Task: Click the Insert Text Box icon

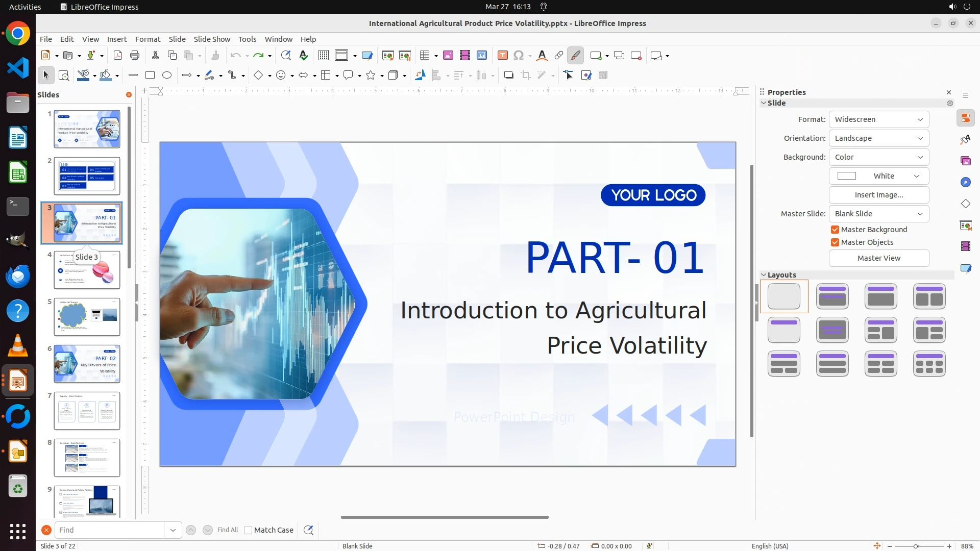Action: [503, 56]
